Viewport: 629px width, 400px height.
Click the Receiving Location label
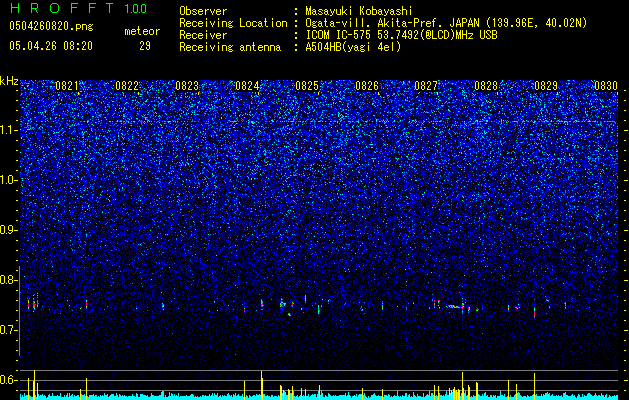click(x=233, y=23)
